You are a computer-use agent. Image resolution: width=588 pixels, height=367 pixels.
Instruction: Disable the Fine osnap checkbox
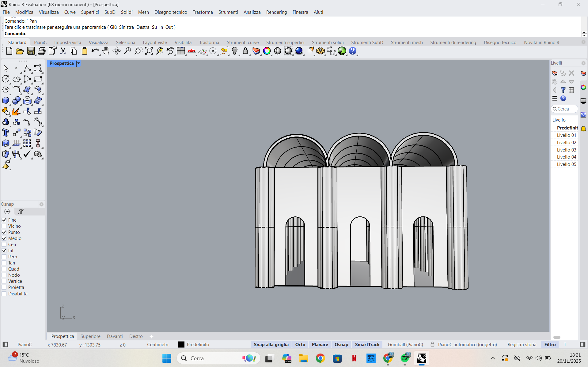(x=4, y=220)
